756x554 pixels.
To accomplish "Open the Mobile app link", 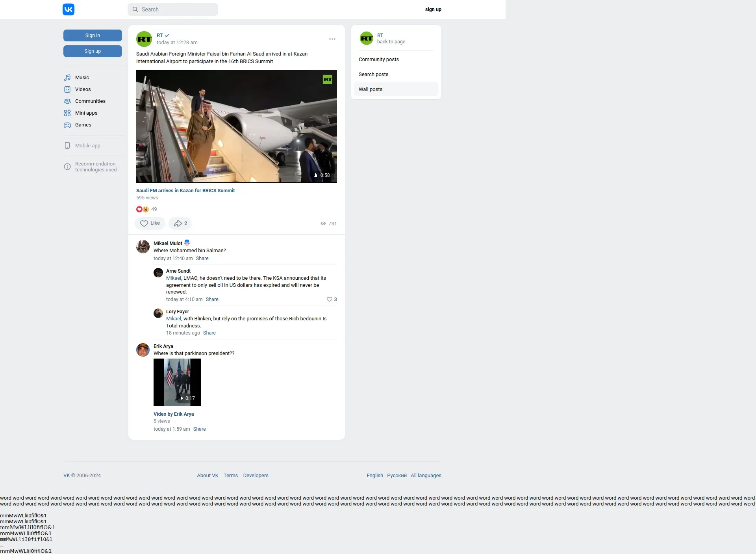I will pyautogui.click(x=87, y=146).
